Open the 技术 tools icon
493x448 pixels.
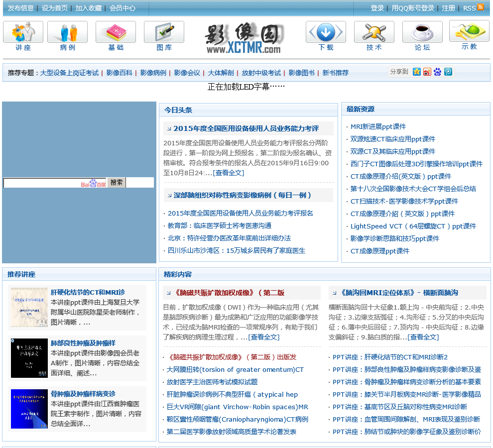pos(374,32)
